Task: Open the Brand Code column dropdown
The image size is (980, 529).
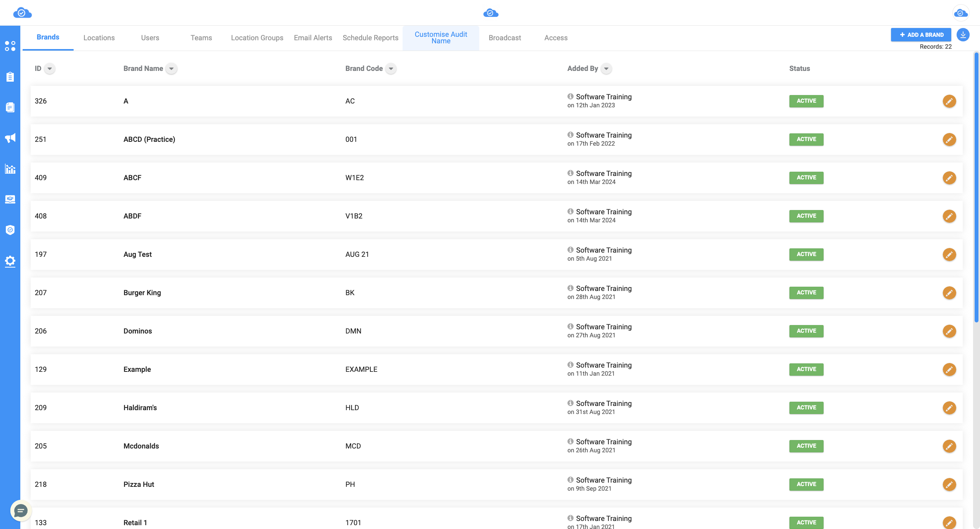Action: point(391,69)
